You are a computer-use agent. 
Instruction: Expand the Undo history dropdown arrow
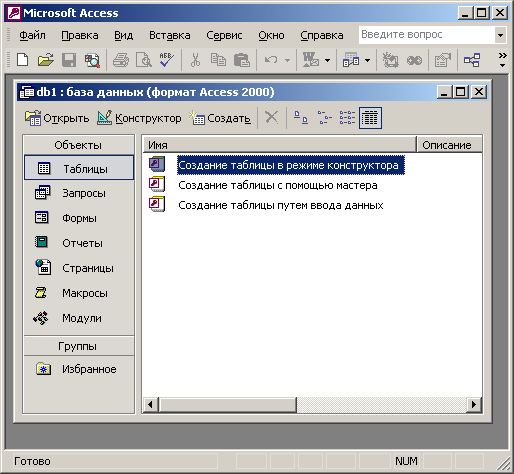point(287,60)
